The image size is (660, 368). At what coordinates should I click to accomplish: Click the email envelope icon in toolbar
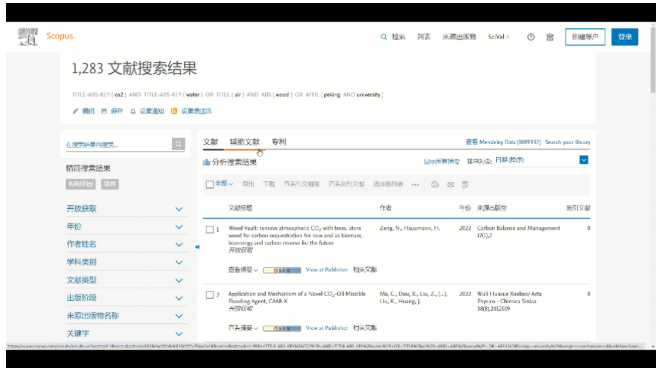coord(450,184)
